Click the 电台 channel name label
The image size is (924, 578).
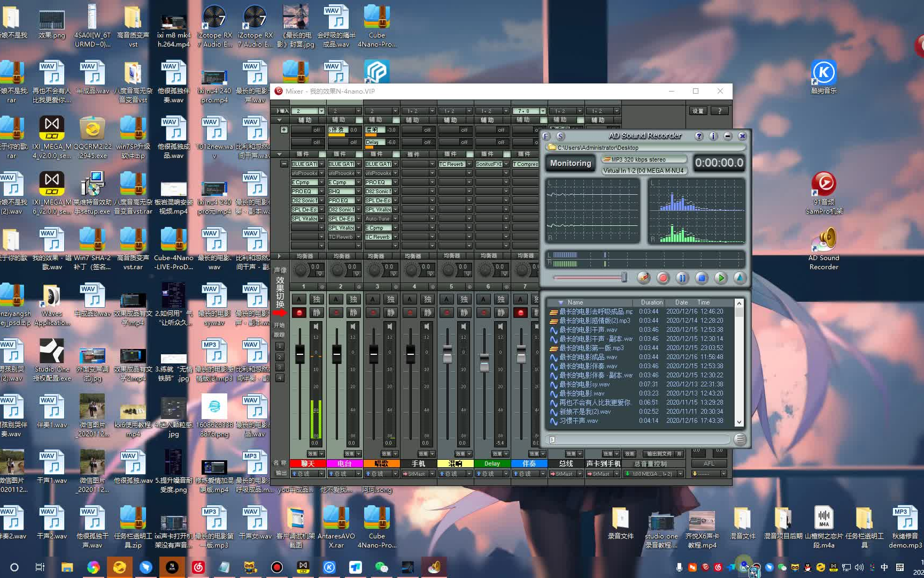pos(344,463)
